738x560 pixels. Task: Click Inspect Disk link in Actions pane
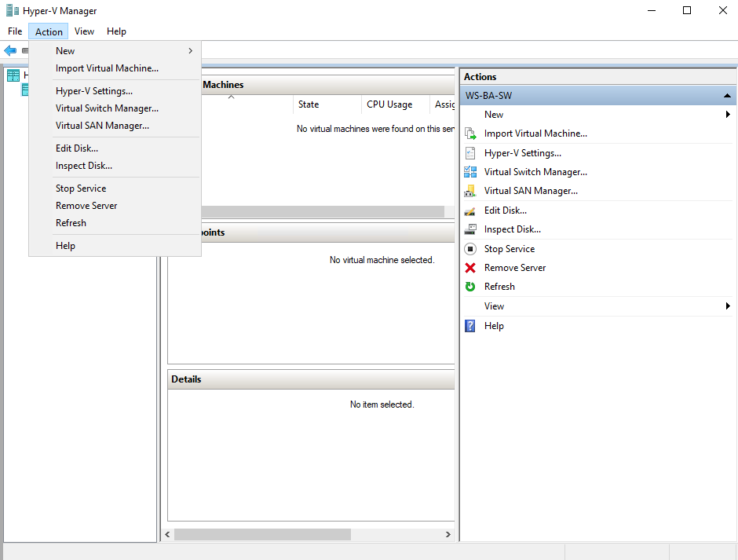tap(513, 229)
